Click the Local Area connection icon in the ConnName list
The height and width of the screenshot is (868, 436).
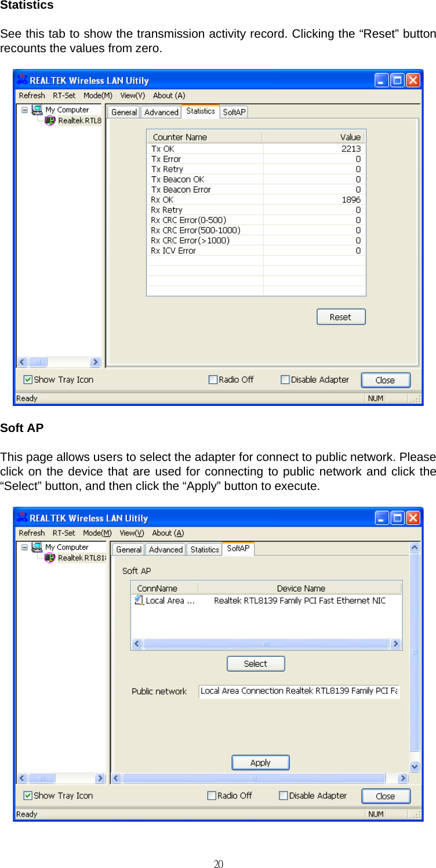pyautogui.click(x=139, y=600)
